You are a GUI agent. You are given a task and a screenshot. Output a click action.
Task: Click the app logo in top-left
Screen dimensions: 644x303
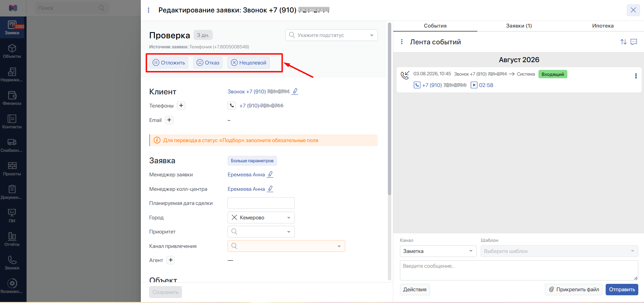(13, 8)
